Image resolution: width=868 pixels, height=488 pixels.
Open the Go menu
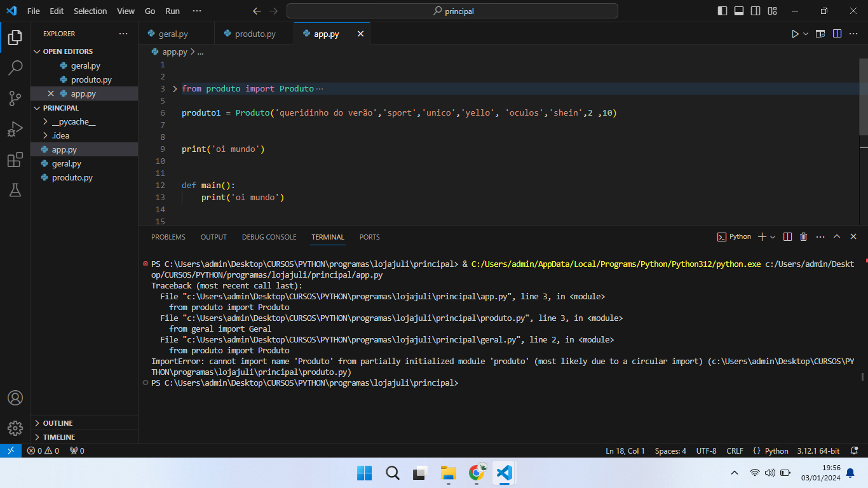pos(150,11)
